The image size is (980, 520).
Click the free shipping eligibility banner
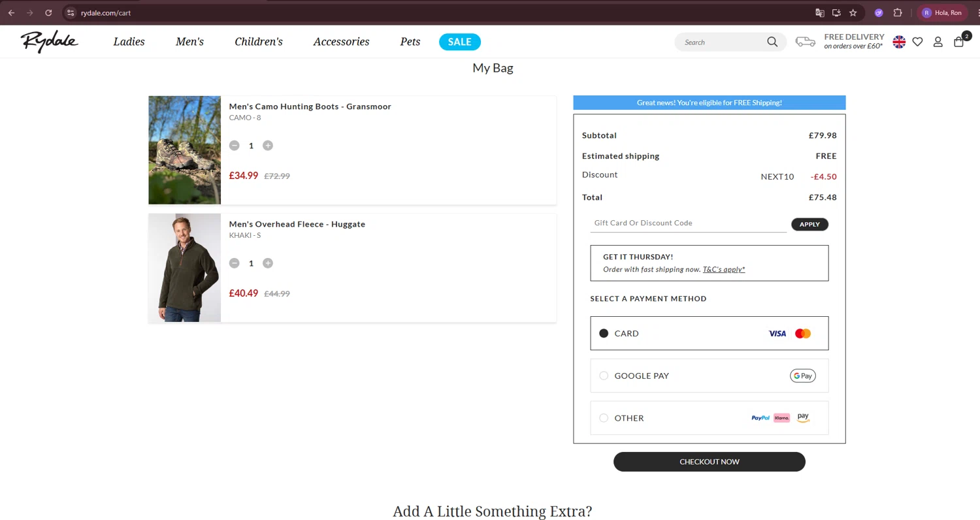(710, 103)
